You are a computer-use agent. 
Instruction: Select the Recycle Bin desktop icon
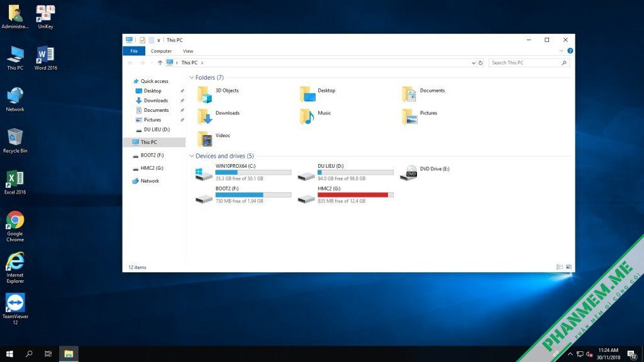coord(15,141)
